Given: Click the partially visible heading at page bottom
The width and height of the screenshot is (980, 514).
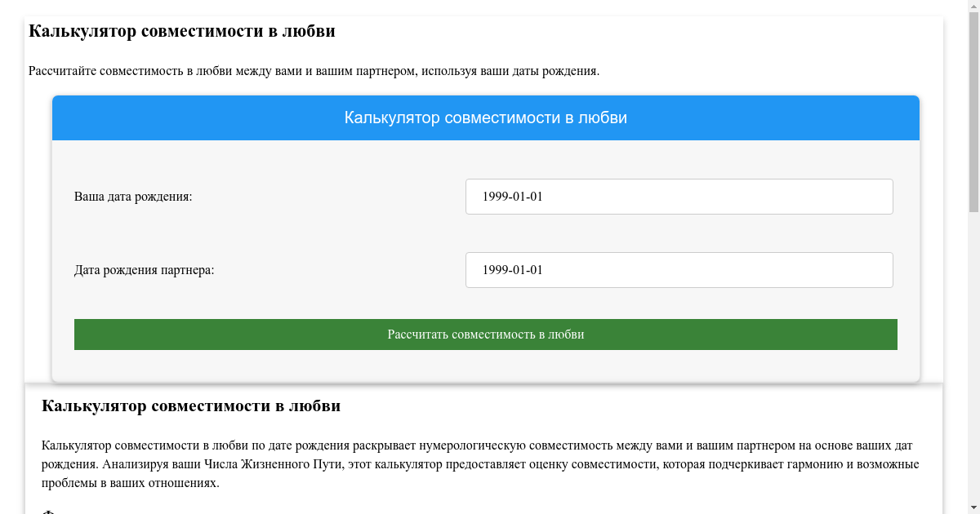Looking at the screenshot, I should tap(49, 512).
